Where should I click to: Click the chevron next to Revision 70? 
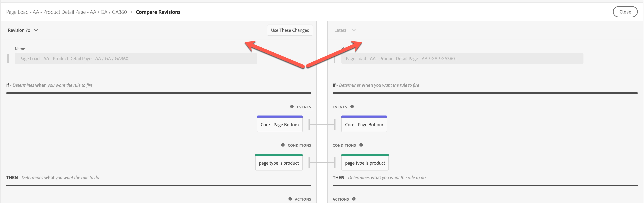(36, 30)
